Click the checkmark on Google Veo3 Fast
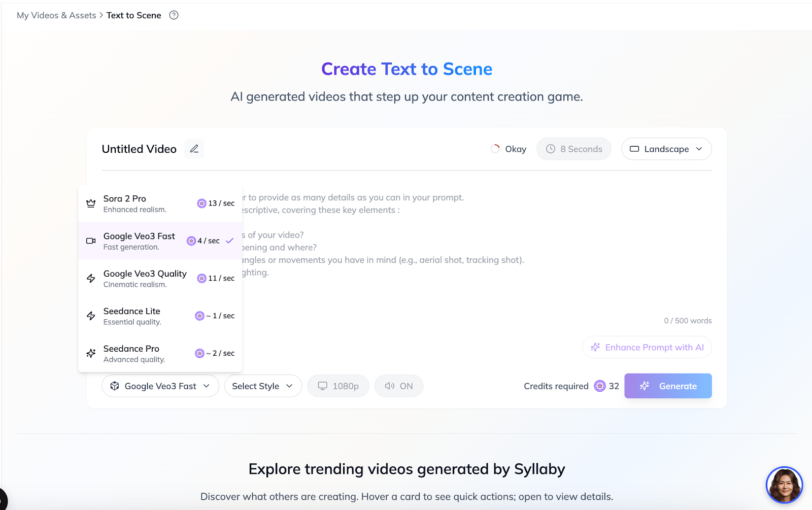 point(230,241)
